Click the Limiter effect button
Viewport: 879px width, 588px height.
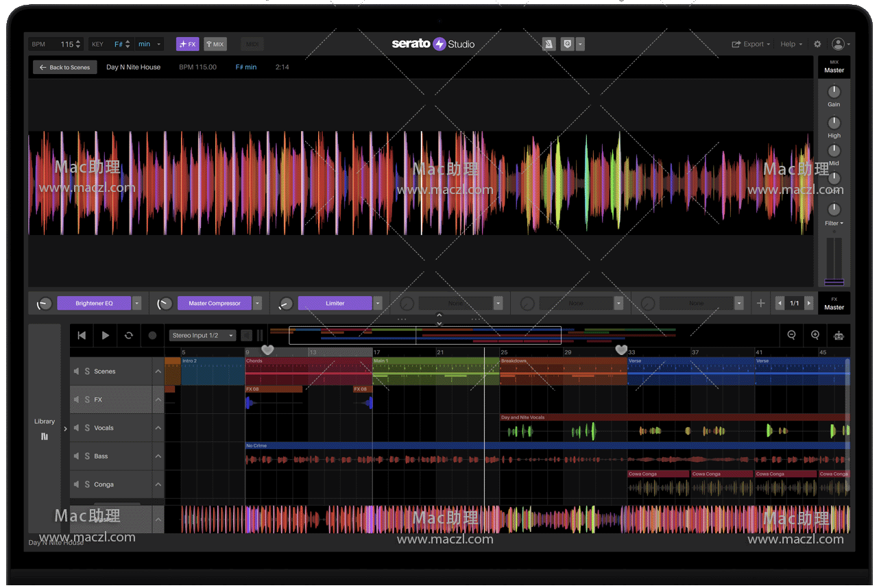(x=335, y=303)
